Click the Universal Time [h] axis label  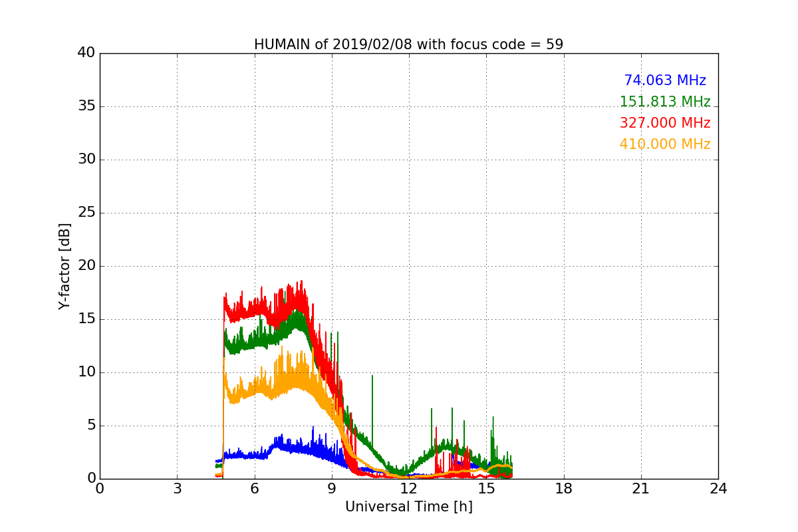(408, 507)
